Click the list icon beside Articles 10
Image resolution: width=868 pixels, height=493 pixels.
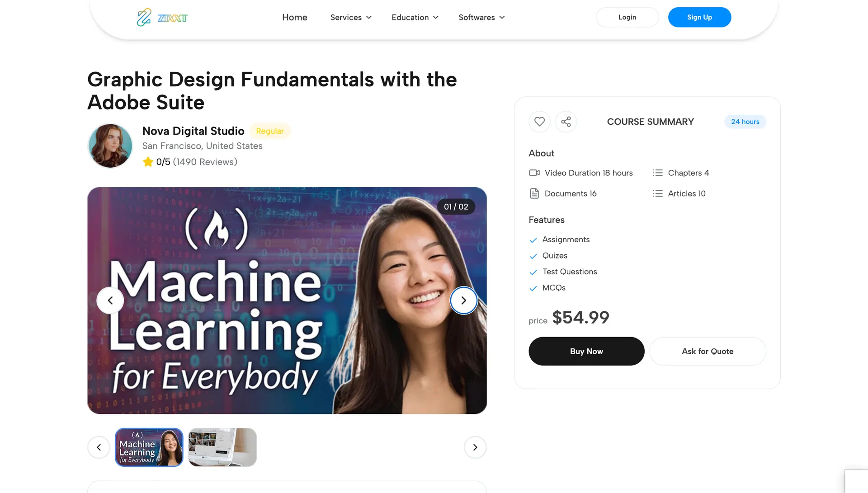658,193
